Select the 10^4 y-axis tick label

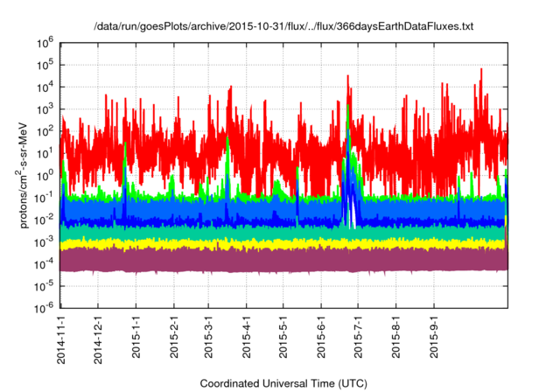pyautogui.click(x=45, y=87)
